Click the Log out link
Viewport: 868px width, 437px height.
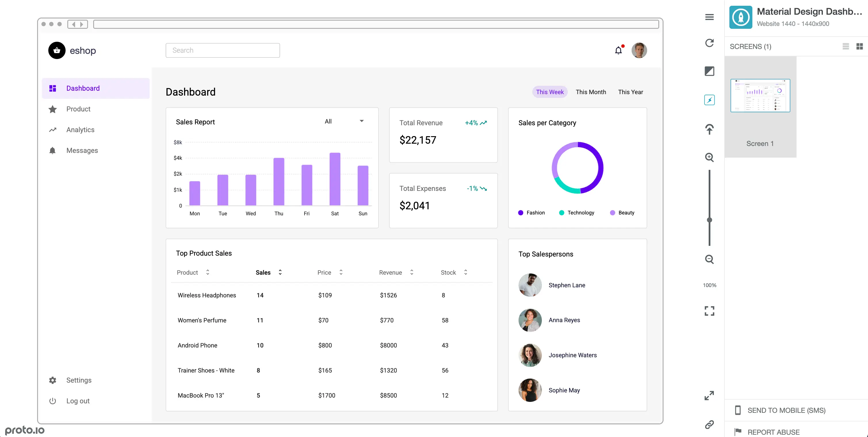click(x=78, y=401)
